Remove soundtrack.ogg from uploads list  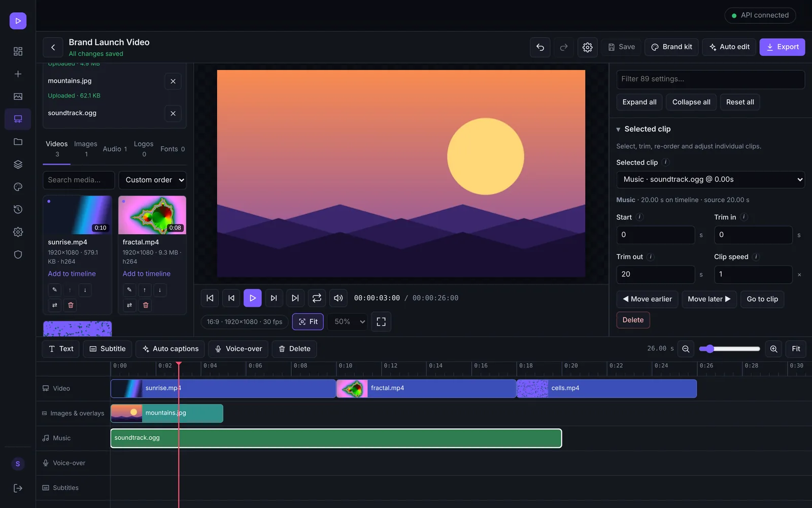coord(173,113)
